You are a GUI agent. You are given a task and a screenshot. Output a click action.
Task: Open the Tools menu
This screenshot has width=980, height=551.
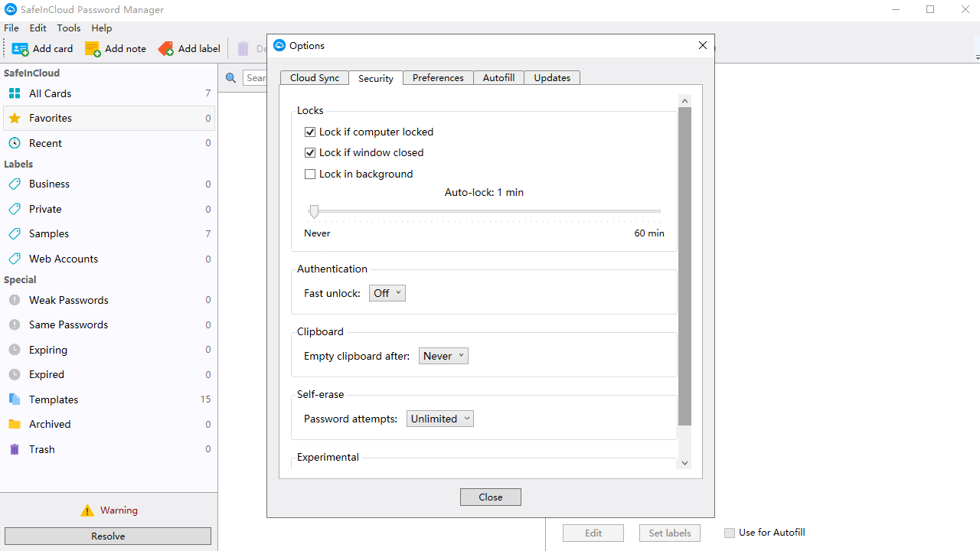(x=68, y=28)
